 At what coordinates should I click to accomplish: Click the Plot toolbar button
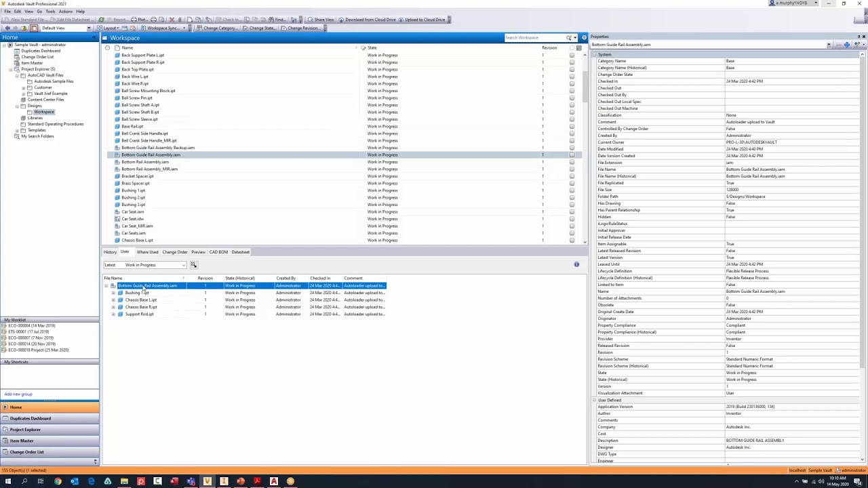pyautogui.click(x=138, y=20)
